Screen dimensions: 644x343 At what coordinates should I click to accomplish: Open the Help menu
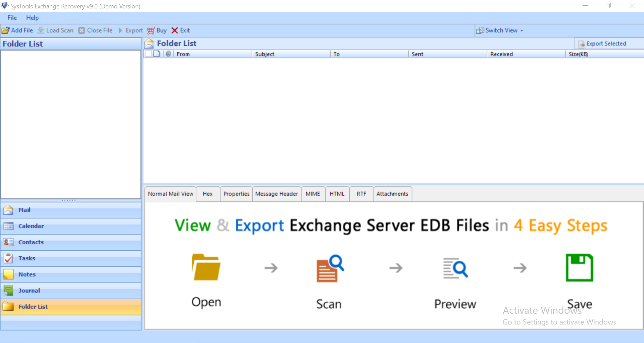click(33, 18)
